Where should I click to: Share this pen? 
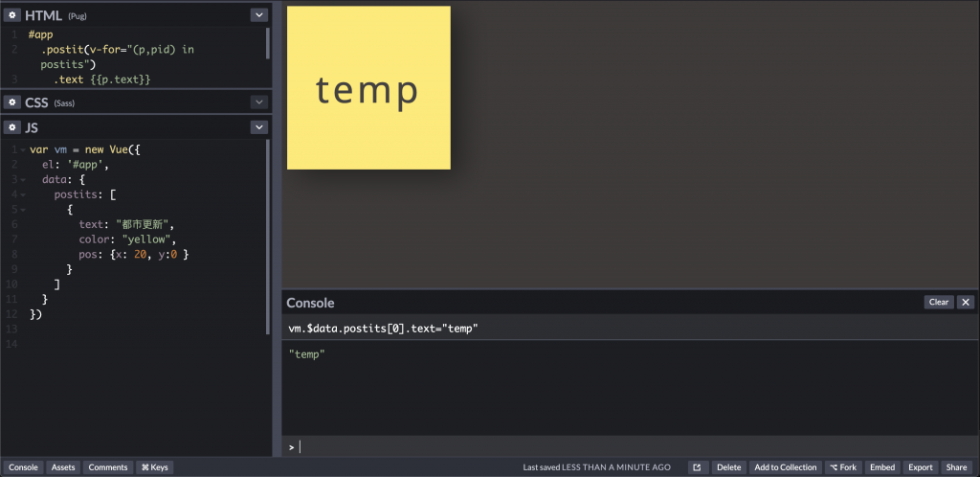tap(956, 467)
